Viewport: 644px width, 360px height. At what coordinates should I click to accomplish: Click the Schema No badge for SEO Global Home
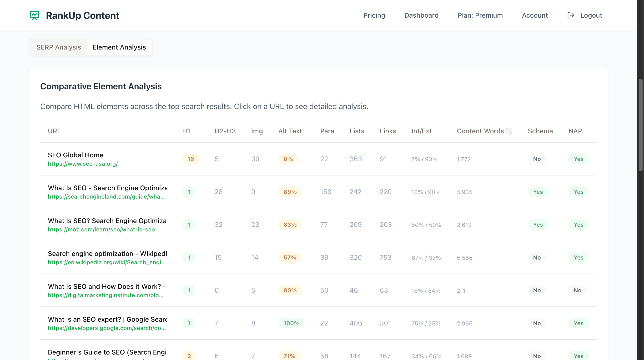537,159
